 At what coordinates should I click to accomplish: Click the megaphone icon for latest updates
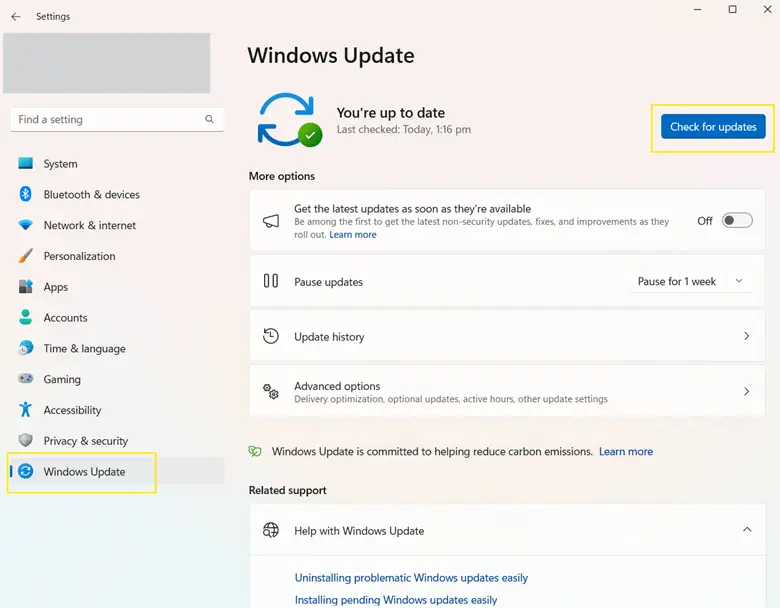[x=271, y=221]
